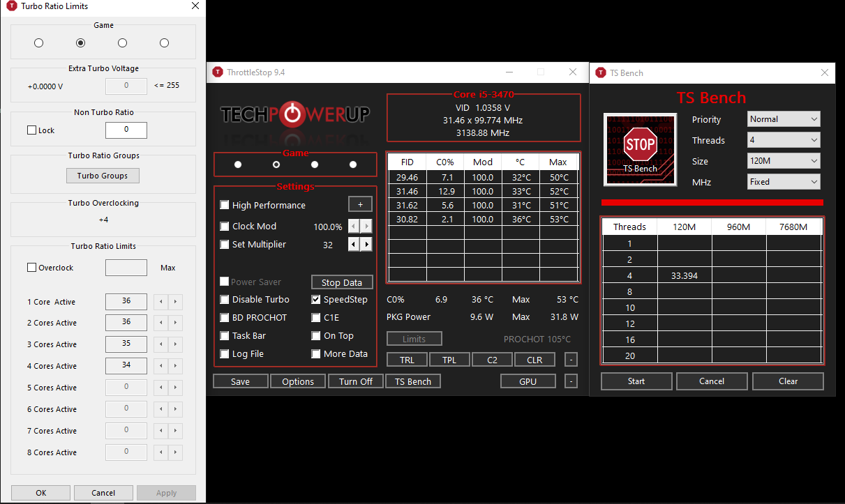Click Cancel in TS Bench
Screen dimensions: 845x504
point(712,381)
